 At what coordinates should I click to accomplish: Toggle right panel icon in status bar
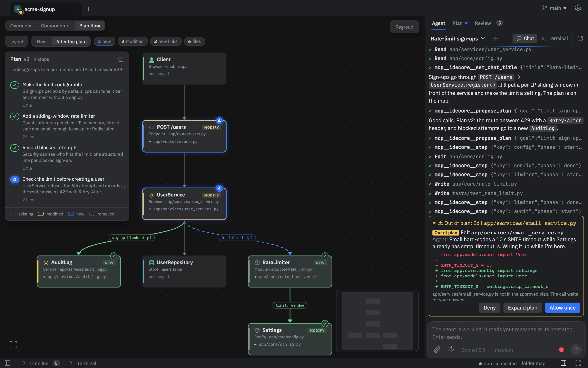pos(563,363)
